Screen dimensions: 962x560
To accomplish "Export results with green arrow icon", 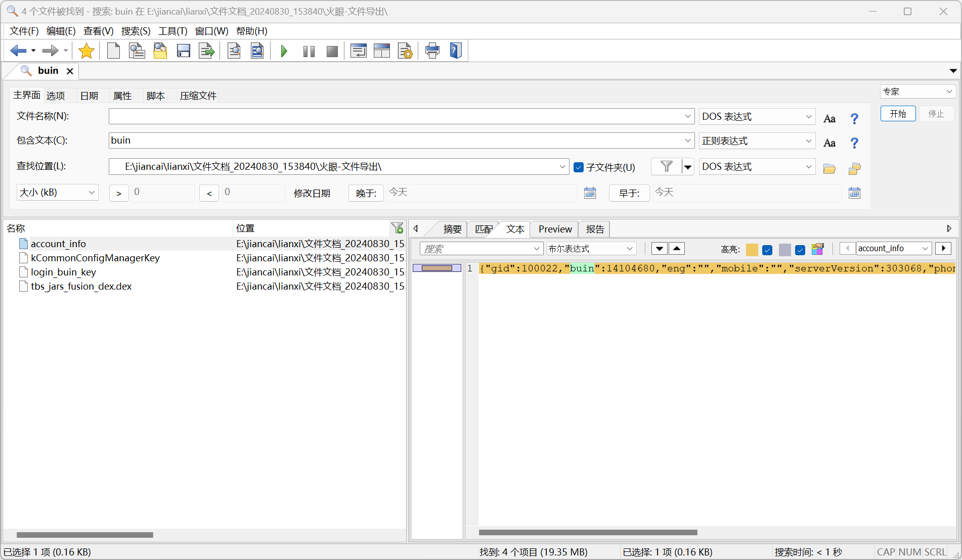I will [206, 51].
